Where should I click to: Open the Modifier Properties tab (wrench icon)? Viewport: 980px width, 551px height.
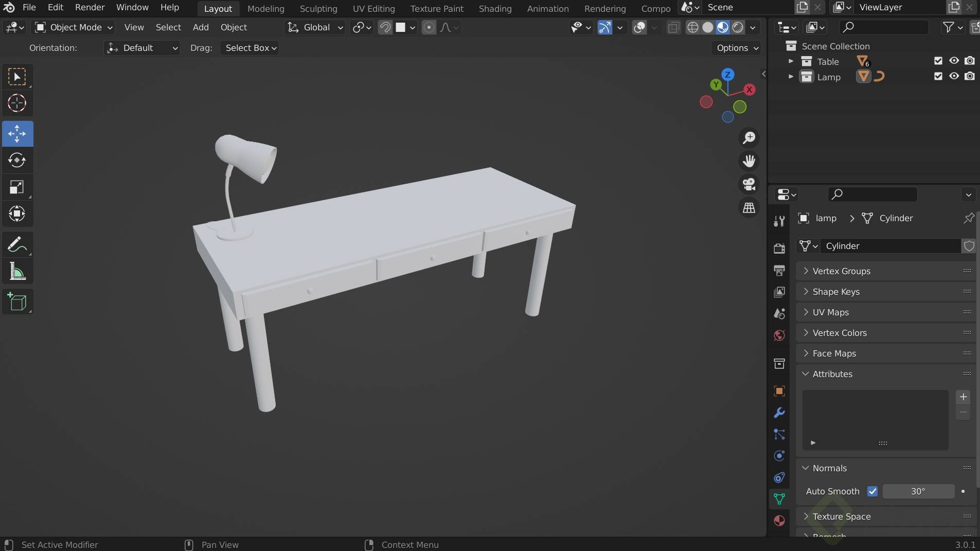779,413
